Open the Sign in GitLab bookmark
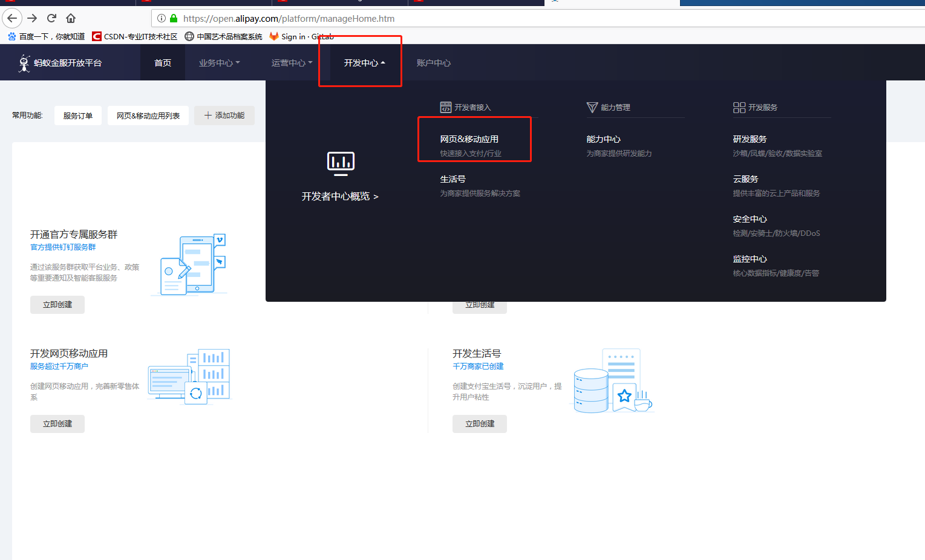The height and width of the screenshot is (560, 925). 301,36
